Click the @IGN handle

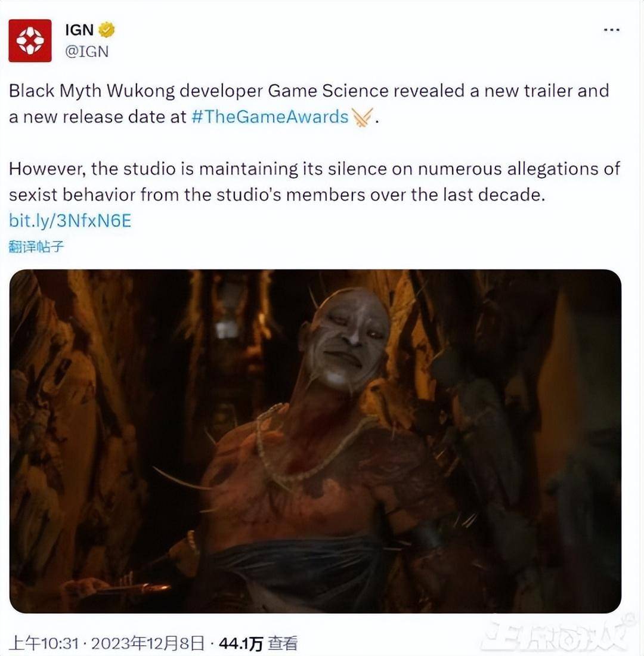click(86, 51)
